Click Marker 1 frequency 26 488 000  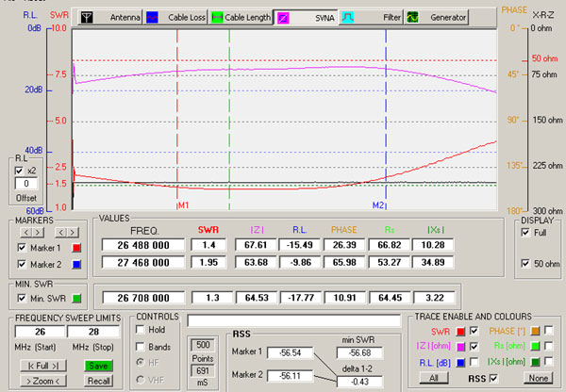[x=143, y=245]
